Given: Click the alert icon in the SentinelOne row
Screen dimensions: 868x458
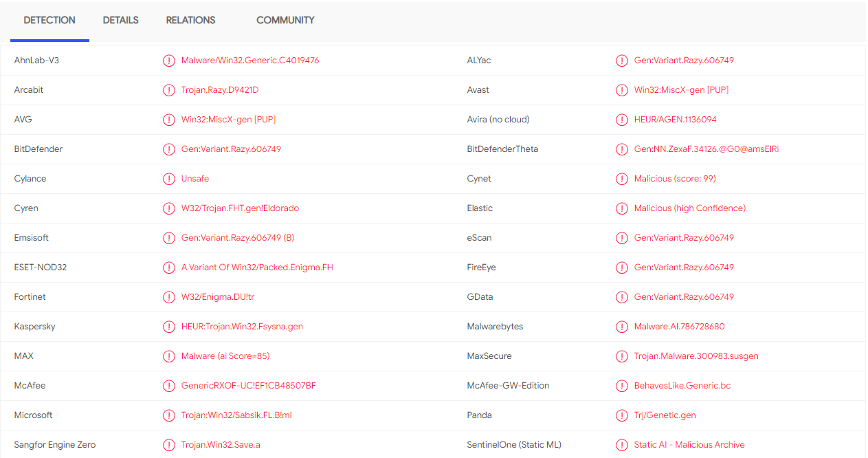Looking at the screenshot, I should coord(622,445).
